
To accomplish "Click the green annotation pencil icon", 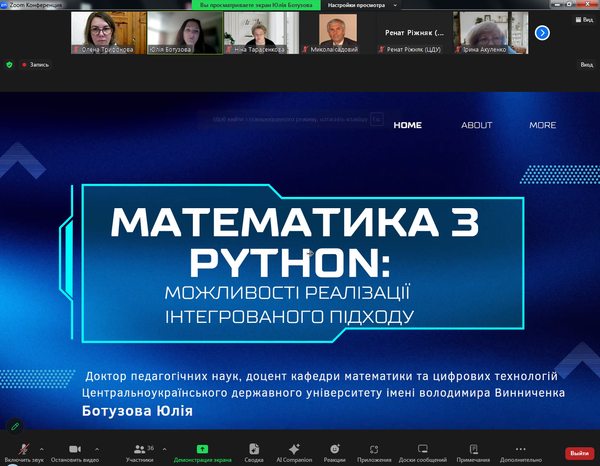I will click(x=15, y=426).
